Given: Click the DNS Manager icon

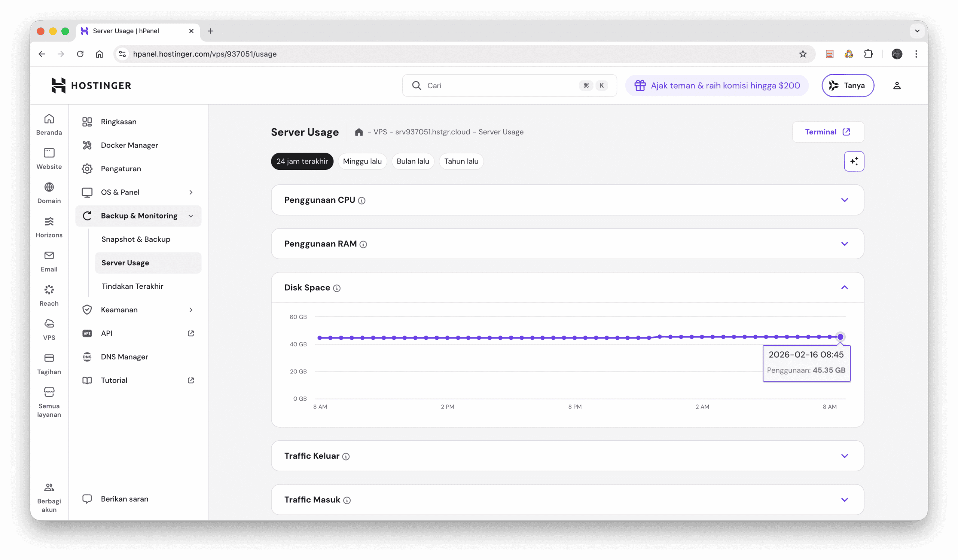Looking at the screenshot, I should (87, 357).
